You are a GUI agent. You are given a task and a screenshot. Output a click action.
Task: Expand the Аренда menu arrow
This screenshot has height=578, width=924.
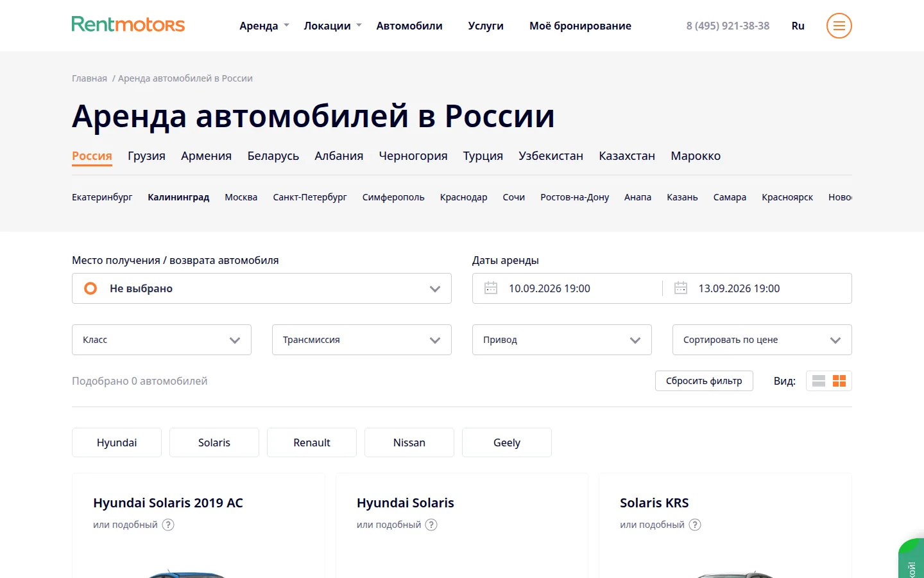coord(287,26)
